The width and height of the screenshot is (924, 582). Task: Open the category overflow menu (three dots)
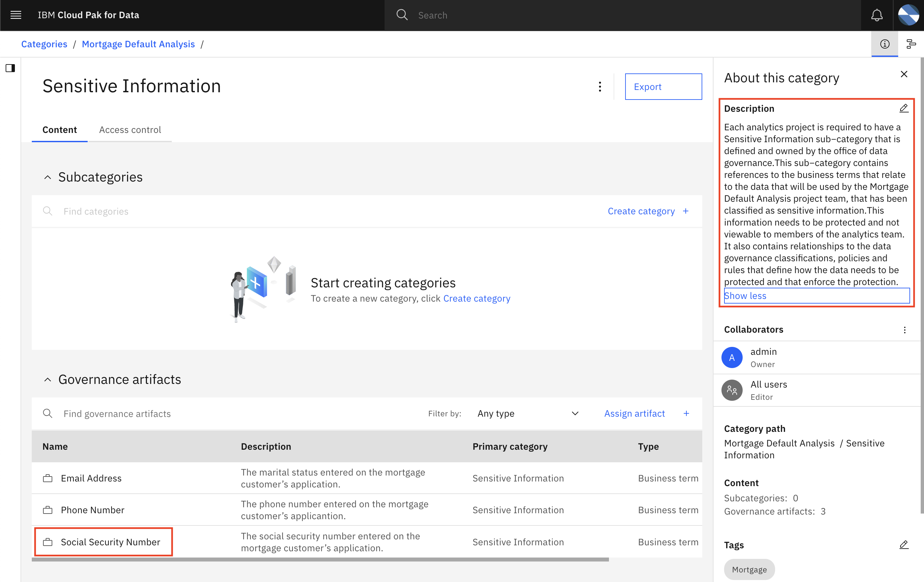click(600, 87)
